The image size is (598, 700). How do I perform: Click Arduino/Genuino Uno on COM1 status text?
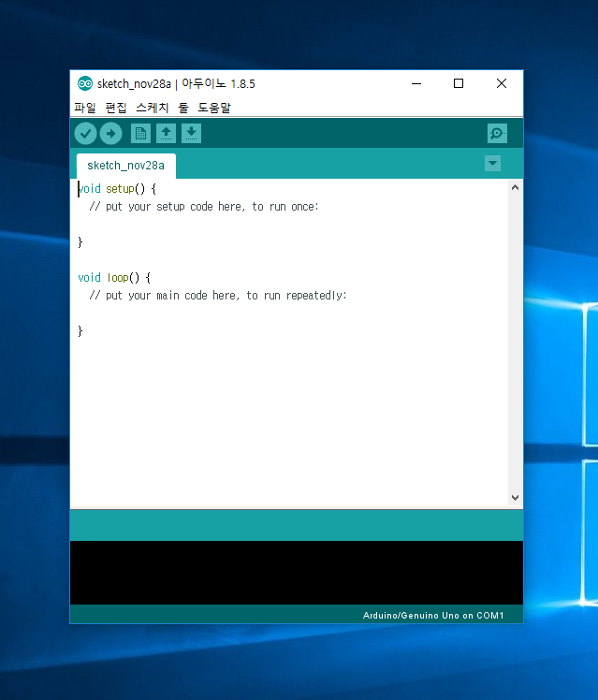[433, 616]
